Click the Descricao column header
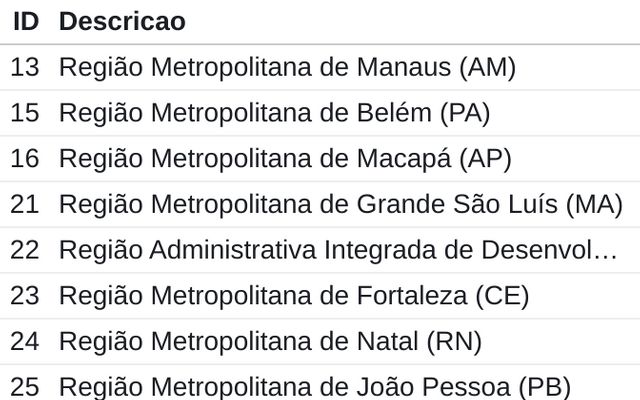Image resolution: width=640 pixels, height=400 pixels. [x=122, y=21]
